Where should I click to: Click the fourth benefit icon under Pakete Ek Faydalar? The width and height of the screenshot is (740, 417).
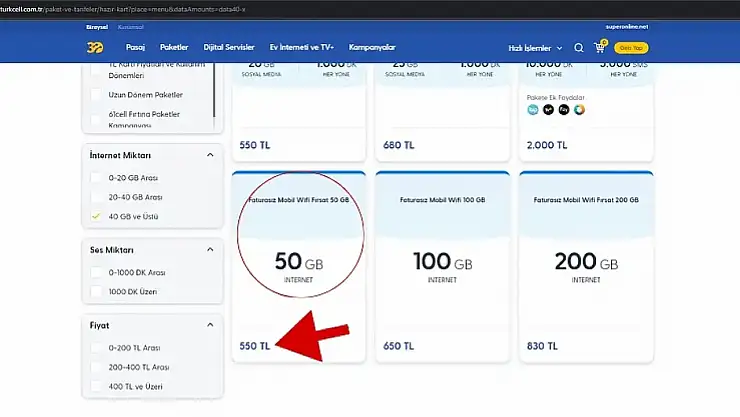click(580, 110)
